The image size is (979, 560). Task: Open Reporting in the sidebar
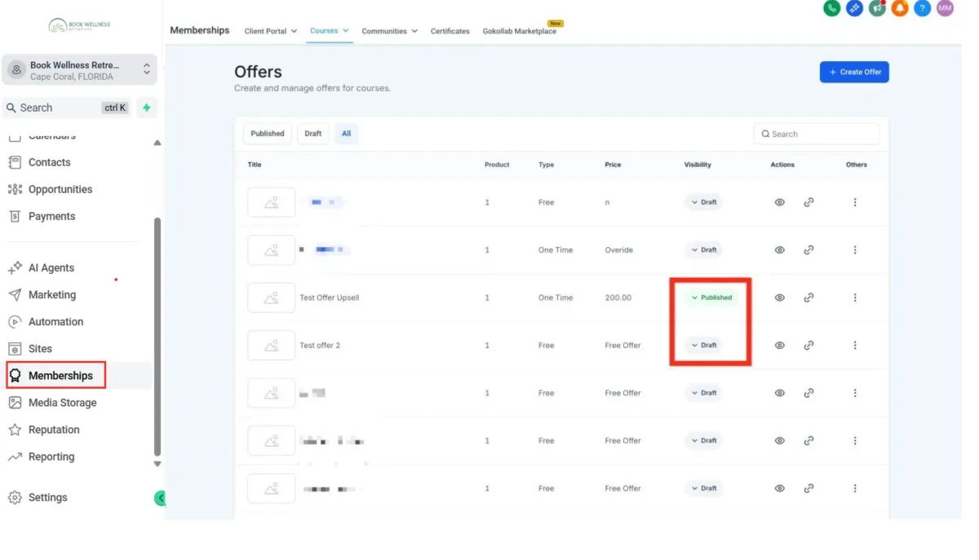click(x=51, y=456)
